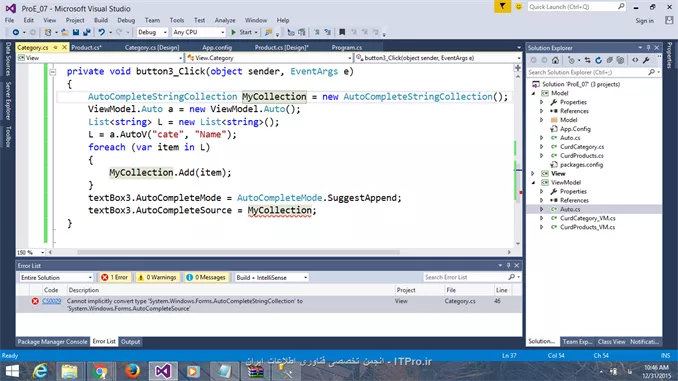Viewport: 678px width, 381px height.
Task: Click the Find in Files toolbar icon
Action: click(x=269, y=32)
